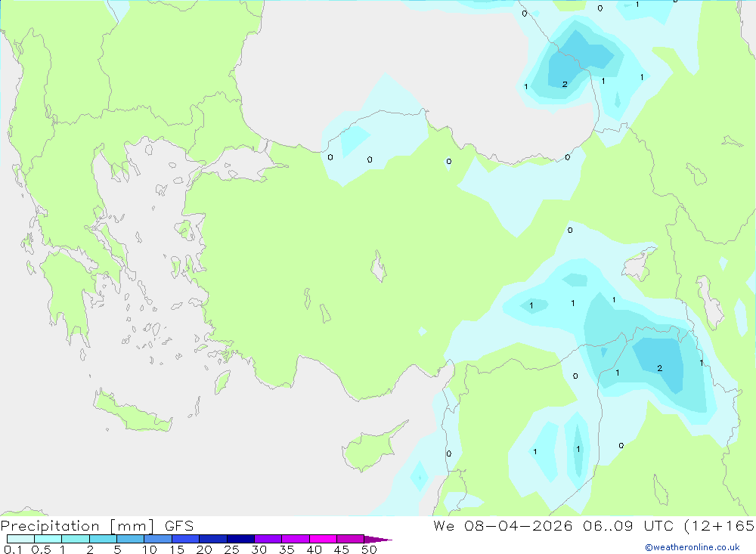The width and height of the screenshot is (756, 554).
Task: Click the 'We' weekday label
Action: click(x=444, y=525)
